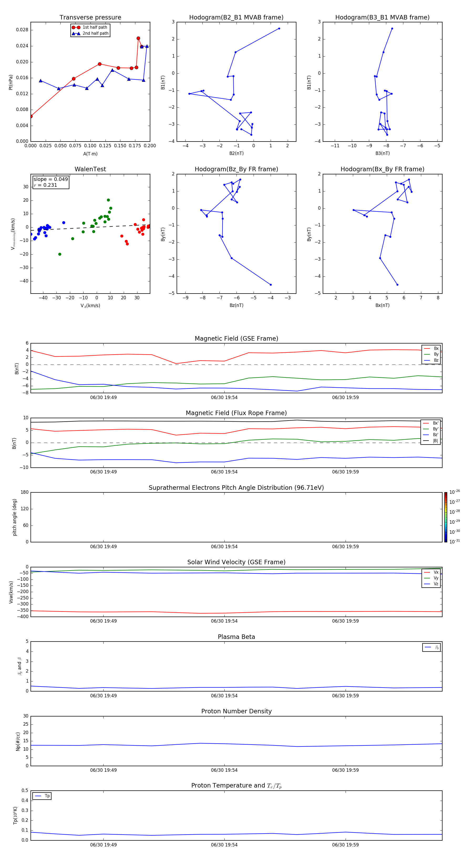Image resolution: width=473 pixels, height=868 pixels.
Task: Click the 'Bz(nT)' x-axis label
Action: click(x=236, y=305)
